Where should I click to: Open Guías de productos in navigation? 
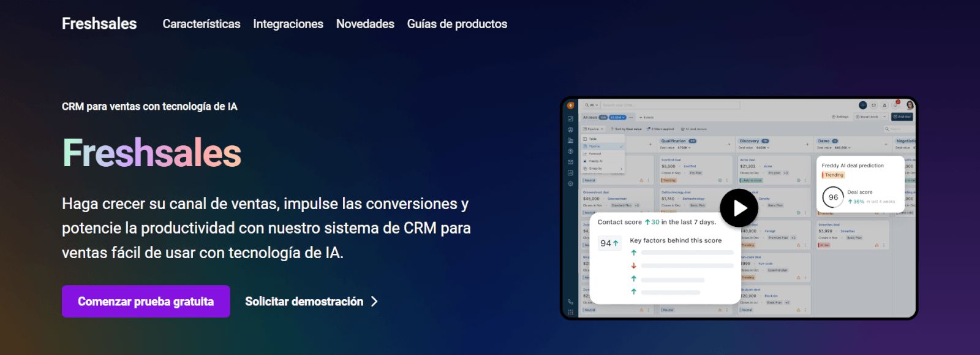[457, 24]
